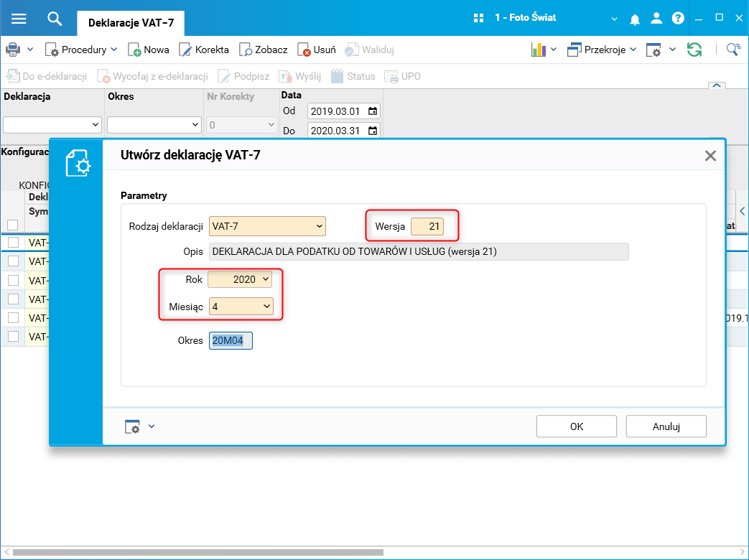Expand the right side panel arrow
This screenshot has width=749, height=560.
click(x=743, y=211)
